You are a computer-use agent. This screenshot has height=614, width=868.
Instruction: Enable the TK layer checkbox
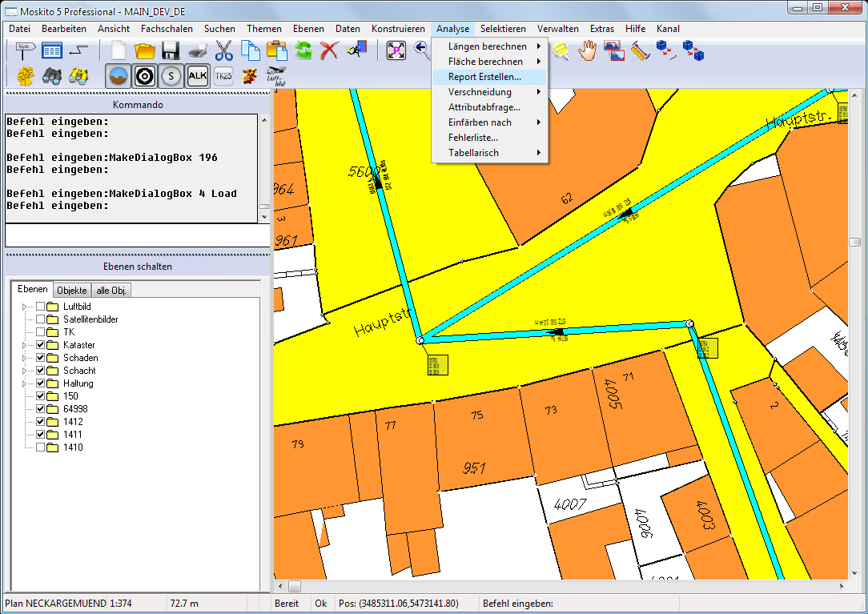click(x=40, y=332)
